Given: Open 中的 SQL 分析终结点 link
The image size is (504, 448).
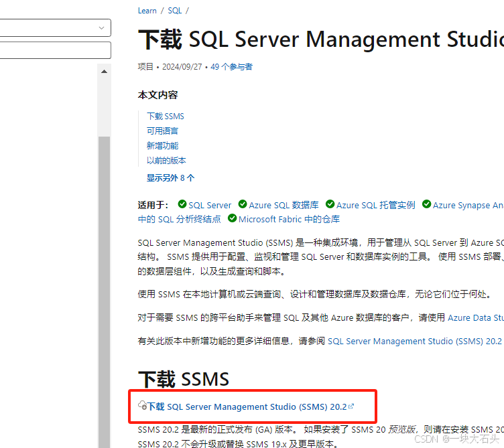Looking at the screenshot, I should pos(180,220).
